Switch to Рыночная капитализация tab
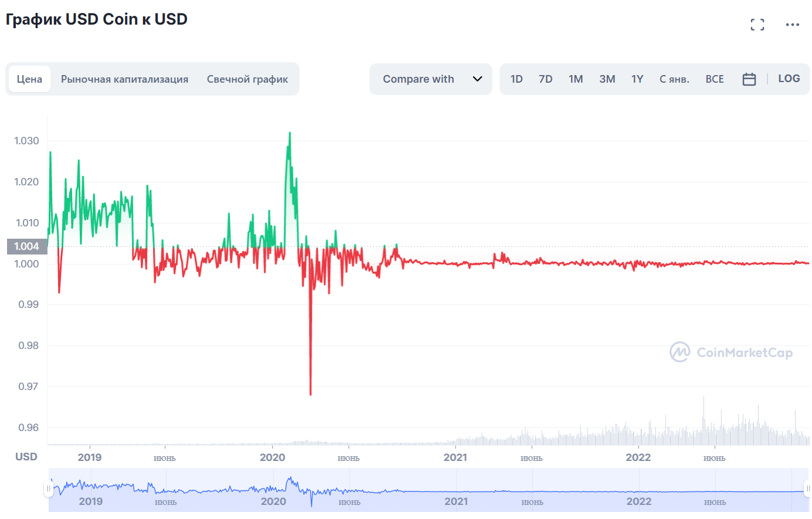 tap(125, 79)
